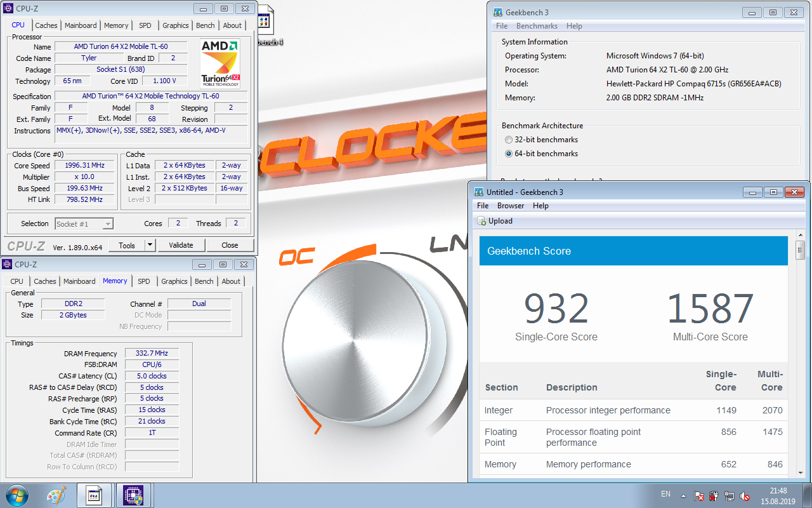Click the Close button in CPU-Z

coord(230,245)
